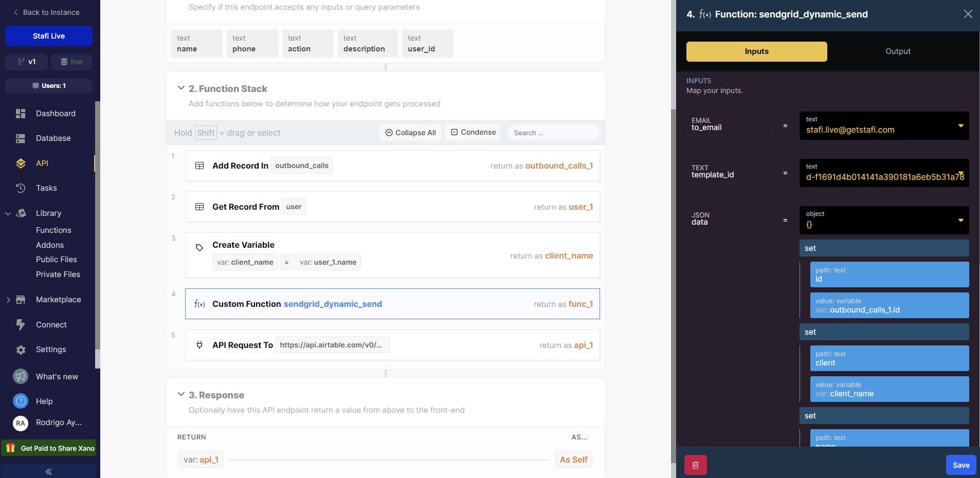Toggle the Condense view button

click(x=474, y=133)
